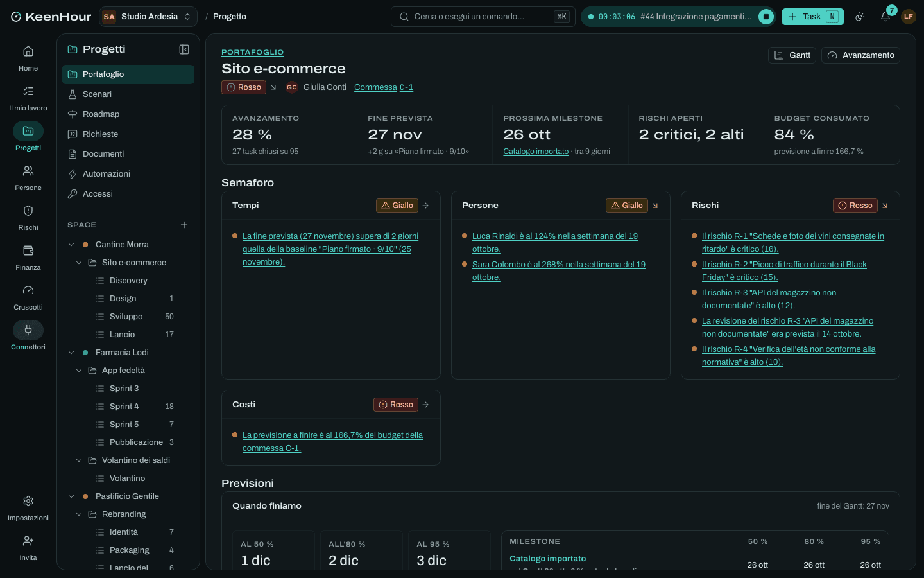Viewport: 924px width, 578px height.
Task: Create a new Task
Action: pyautogui.click(x=812, y=17)
